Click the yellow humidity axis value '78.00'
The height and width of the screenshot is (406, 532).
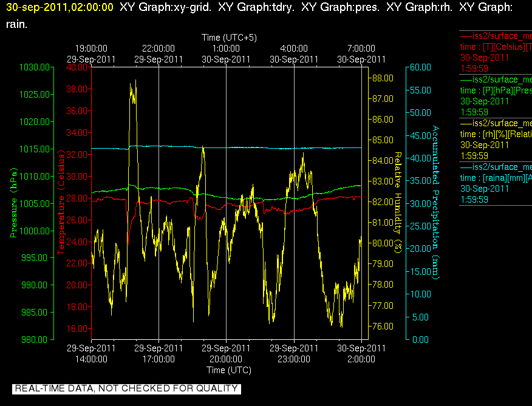(x=383, y=285)
